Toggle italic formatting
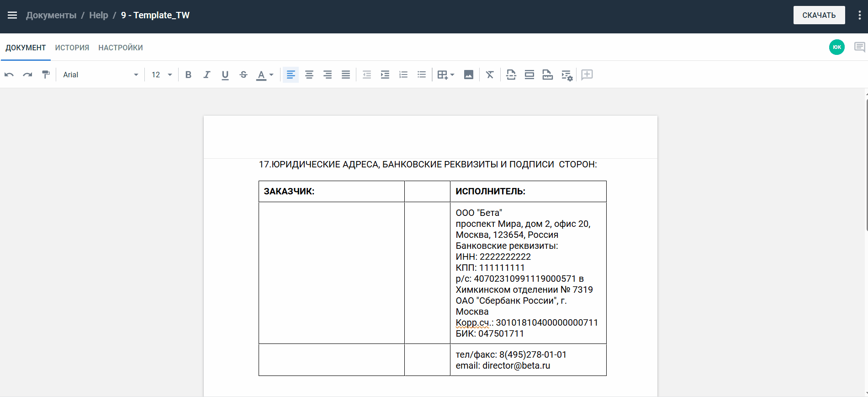The height and width of the screenshot is (397, 868). (x=206, y=75)
